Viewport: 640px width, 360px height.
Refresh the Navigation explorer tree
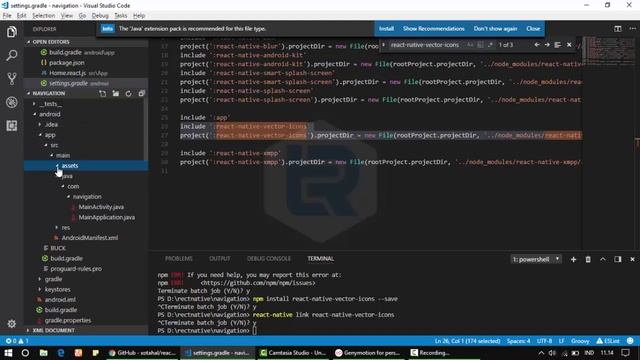(129, 93)
